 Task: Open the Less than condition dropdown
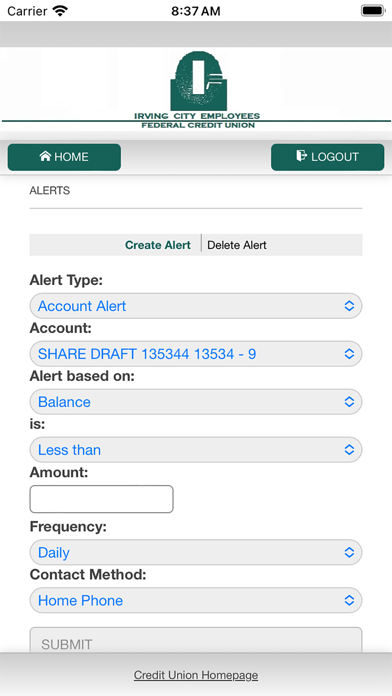(196, 450)
